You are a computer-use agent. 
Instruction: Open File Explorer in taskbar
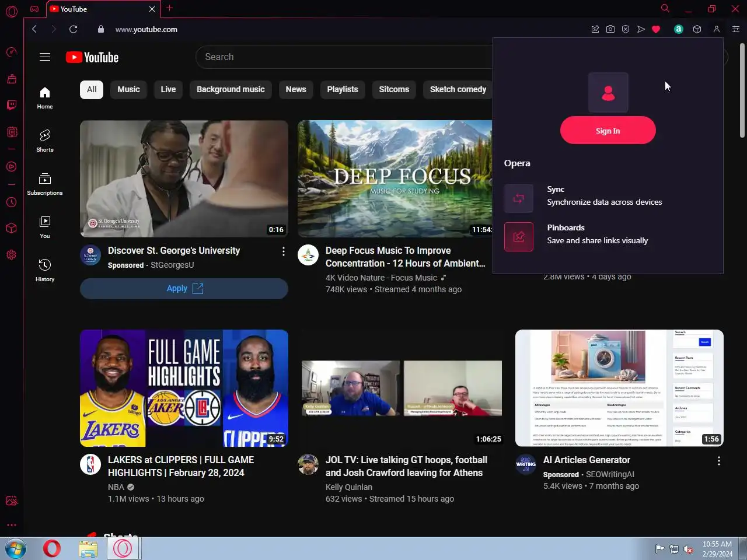coord(88,549)
